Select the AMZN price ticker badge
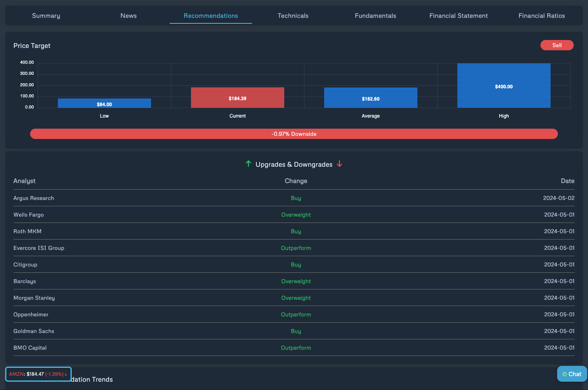Image resolution: width=588 pixels, height=390 pixels. [x=38, y=374]
